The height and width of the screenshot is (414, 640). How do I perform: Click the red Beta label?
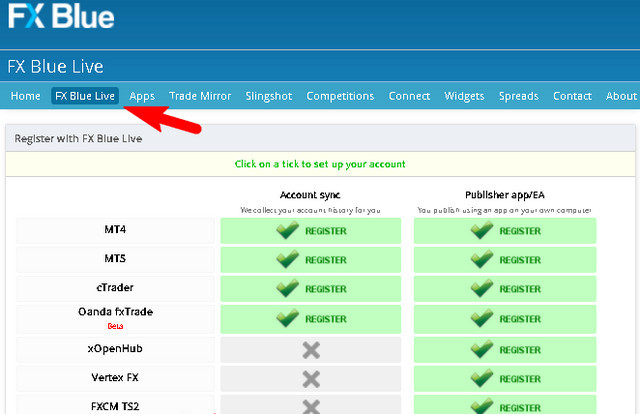(115, 326)
